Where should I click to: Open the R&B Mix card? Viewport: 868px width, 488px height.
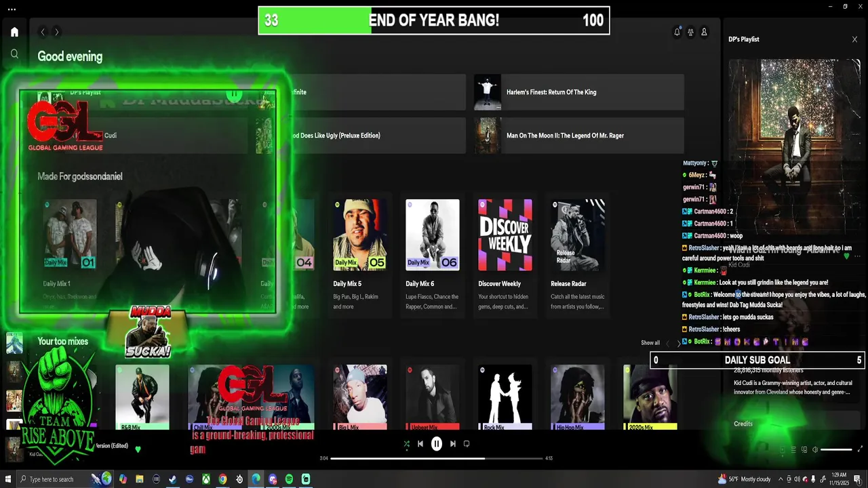142,397
